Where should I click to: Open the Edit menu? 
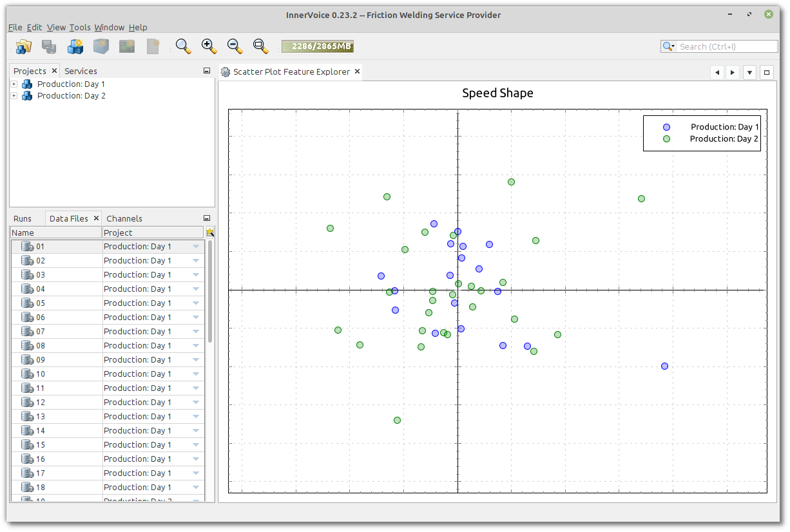coord(35,27)
